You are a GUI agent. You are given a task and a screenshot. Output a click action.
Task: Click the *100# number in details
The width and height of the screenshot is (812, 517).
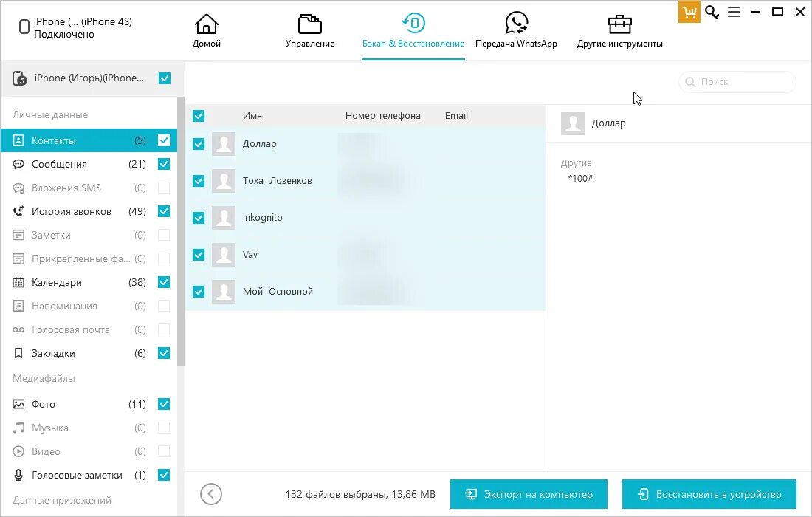click(580, 179)
